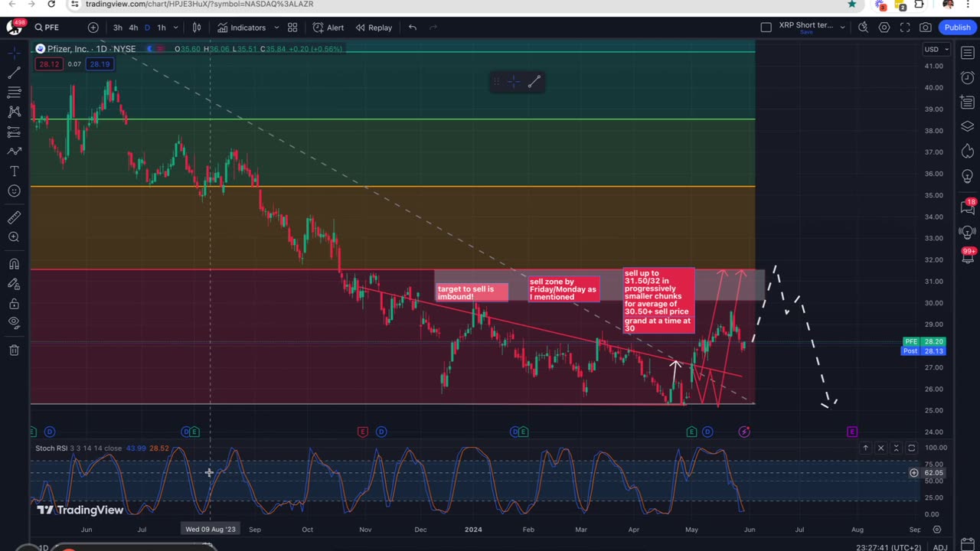980x551 pixels.
Task: Select the 3h timeframe
Action: pos(118,28)
